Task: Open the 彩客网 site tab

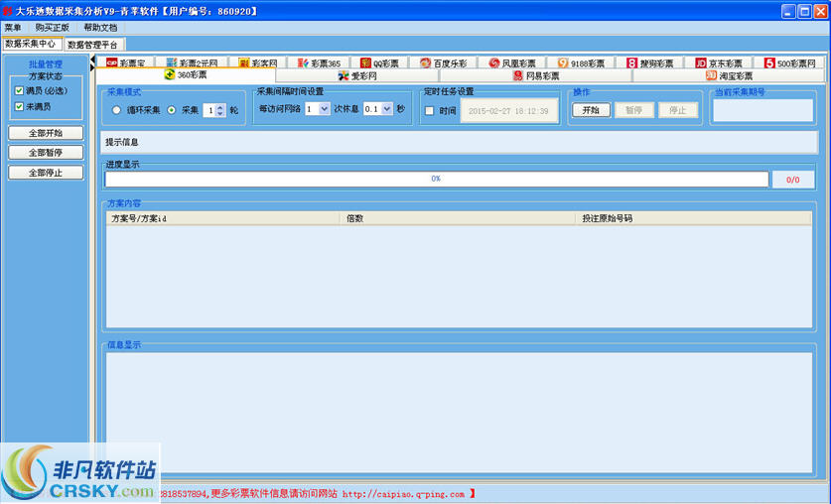Action: (x=258, y=63)
